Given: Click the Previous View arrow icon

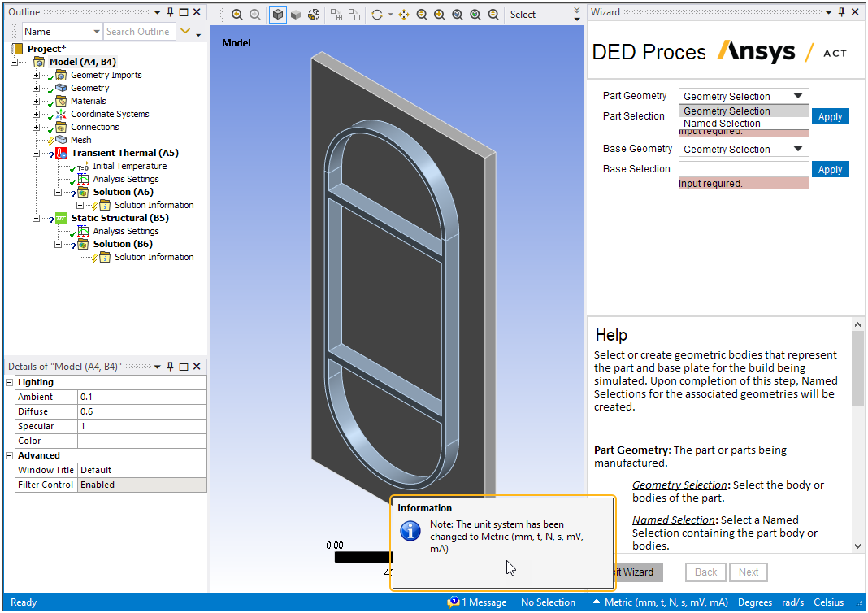Looking at the screenshot, I should (238, 14).
